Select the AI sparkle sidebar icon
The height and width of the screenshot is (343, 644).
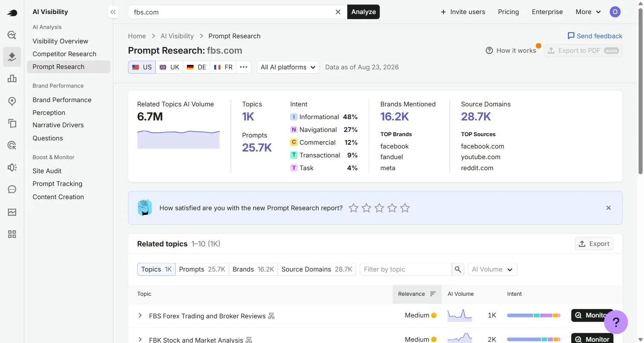[12, 57]
